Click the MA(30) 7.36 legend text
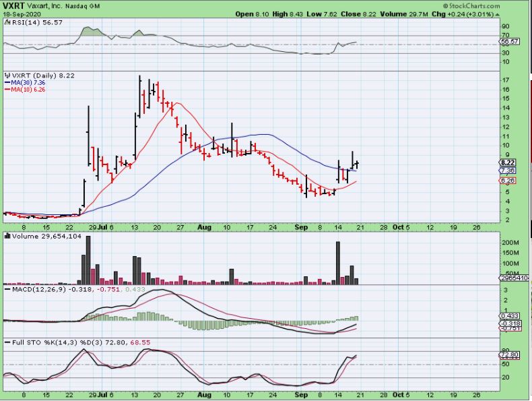This screenshot has height=401, width=532. [x=28, y=82]
